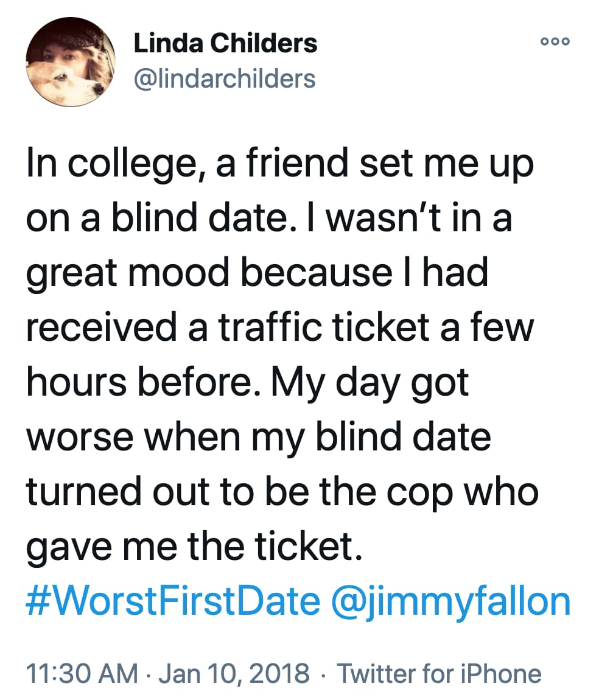Image resolution: width=599 pixels, height=700 pixels.
Task: Visit the @jimmyfallon mention
Action: 451,601
